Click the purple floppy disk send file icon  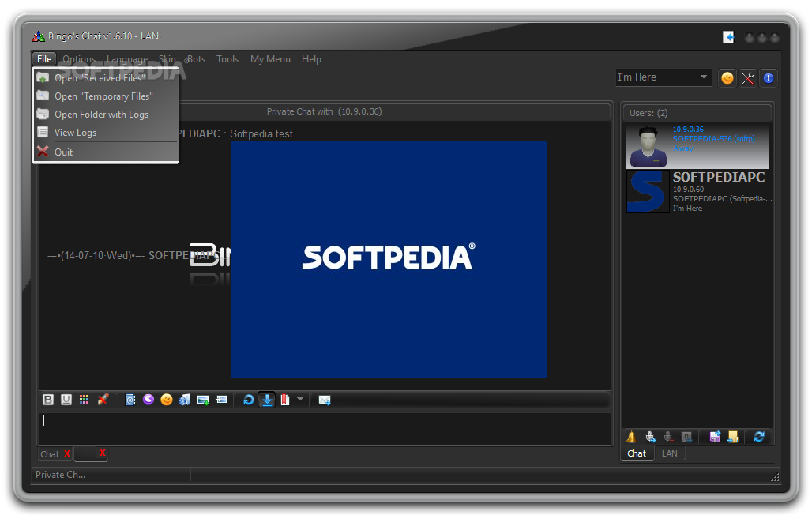tap(715, 437)
